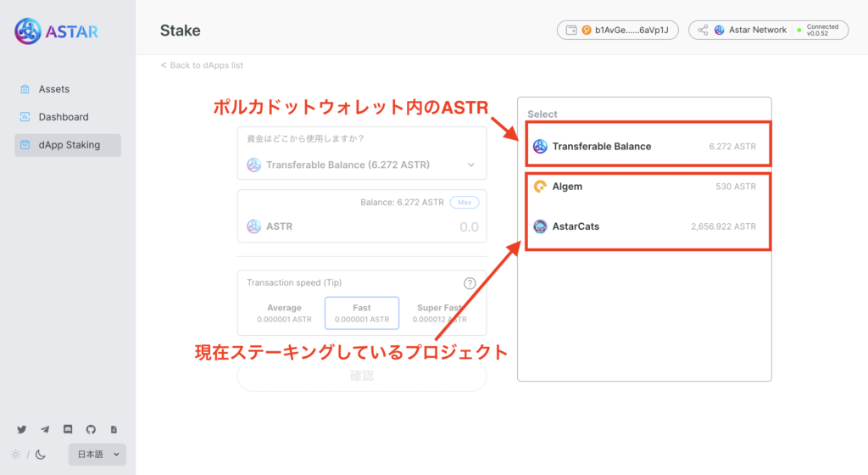Open the GitHub link icon
Screen dimensions: 868x475
pyautogui.click(x=91, y=429)
